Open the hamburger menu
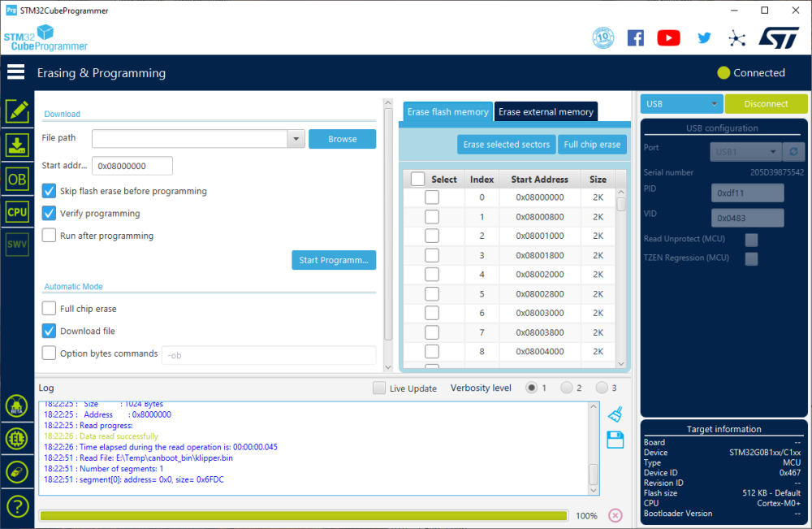Viewport: 812px width, 529px height. 16,72
